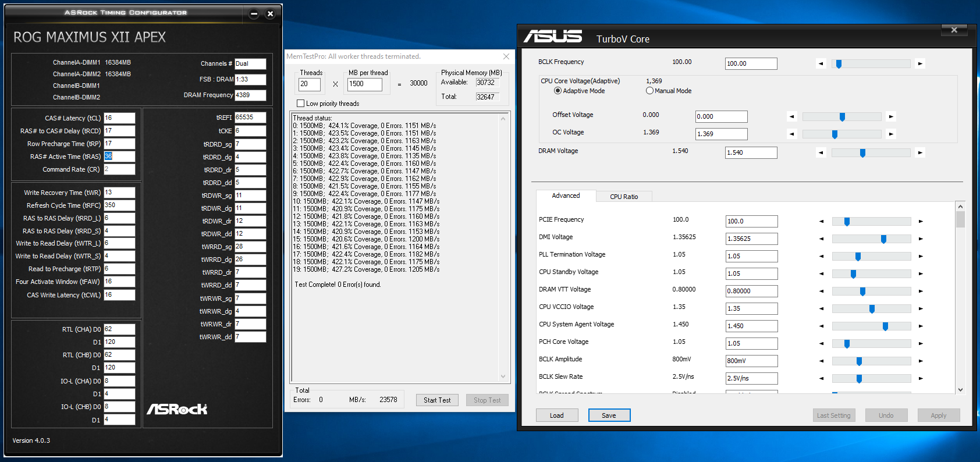Click Start Test in MemTestPro
Image resolution: width=980 pixels, height=462 pixels.
point(437,400)
